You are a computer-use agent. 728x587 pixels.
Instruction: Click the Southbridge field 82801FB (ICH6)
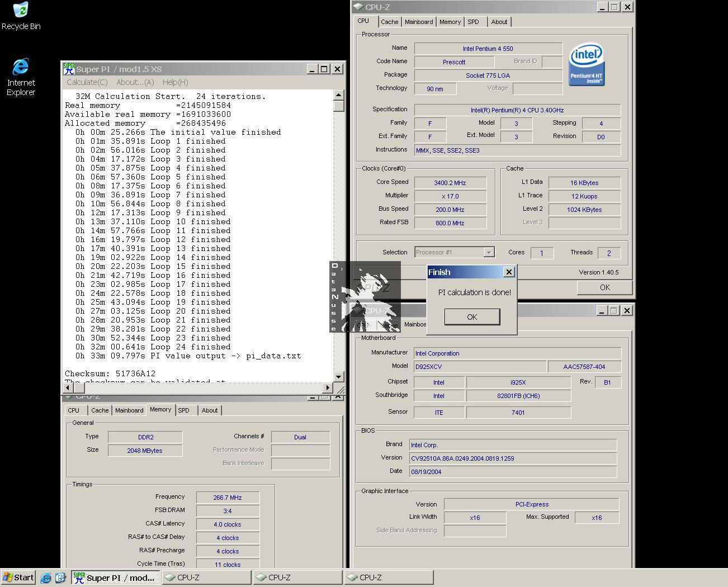[518, 396]
